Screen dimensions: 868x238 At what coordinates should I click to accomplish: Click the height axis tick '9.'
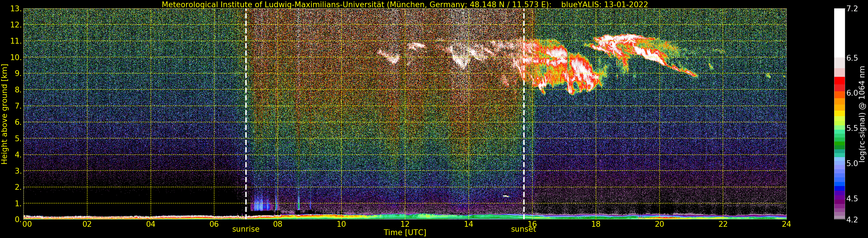(x=18, y=73)
